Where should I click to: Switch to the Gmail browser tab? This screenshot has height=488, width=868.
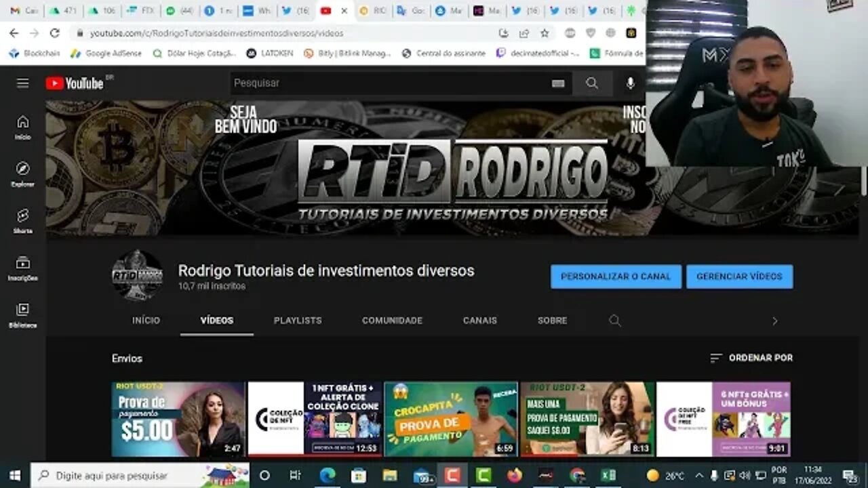click(23, 11)
